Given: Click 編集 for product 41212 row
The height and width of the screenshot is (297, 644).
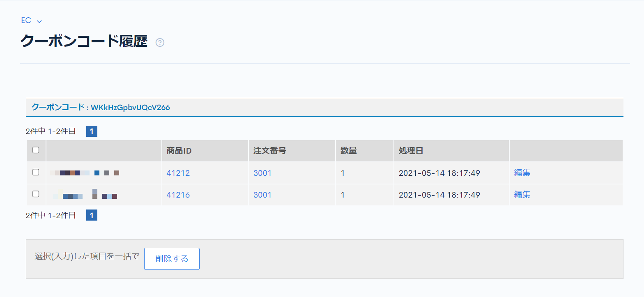Looking at the screenshot, I should point(522,173).
